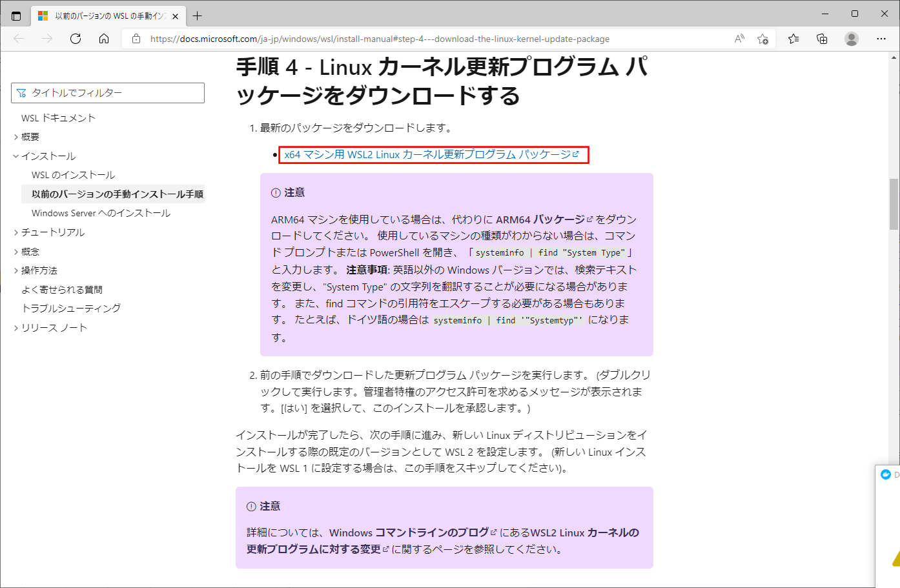The width and height of the screenshot is (900, 588).
Task: Click the second 注意 info icon
Action: [x=251, y=507]
